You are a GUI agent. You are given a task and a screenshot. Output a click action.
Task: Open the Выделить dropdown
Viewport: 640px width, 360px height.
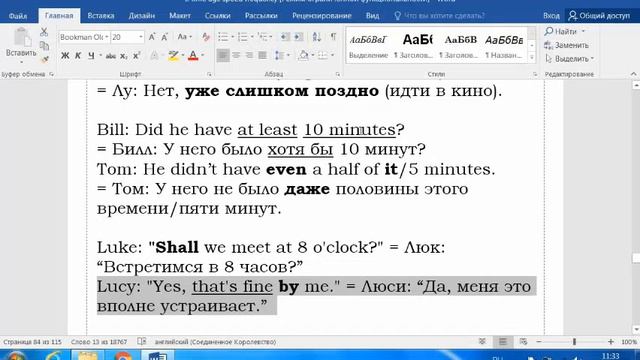[x=569, y=59]
